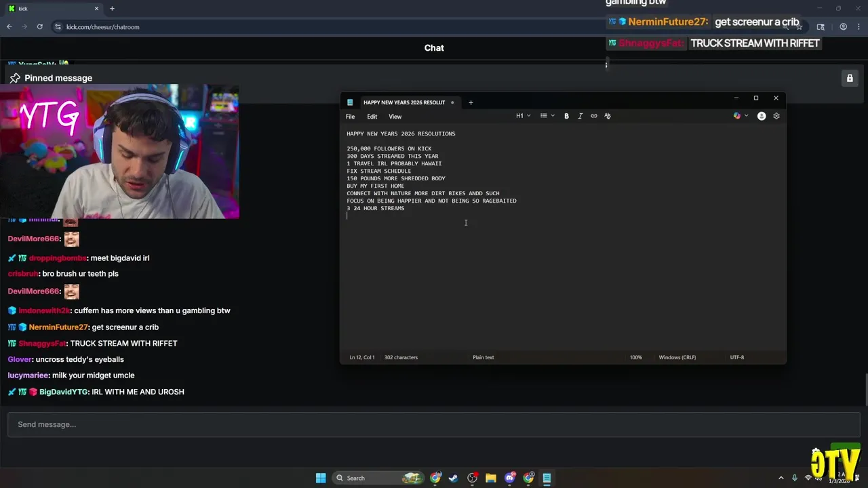
Task: Click the line 'BUY MY FIRST HOME' in Notepad
Action: pyautogui.click(x=376, y=186)
